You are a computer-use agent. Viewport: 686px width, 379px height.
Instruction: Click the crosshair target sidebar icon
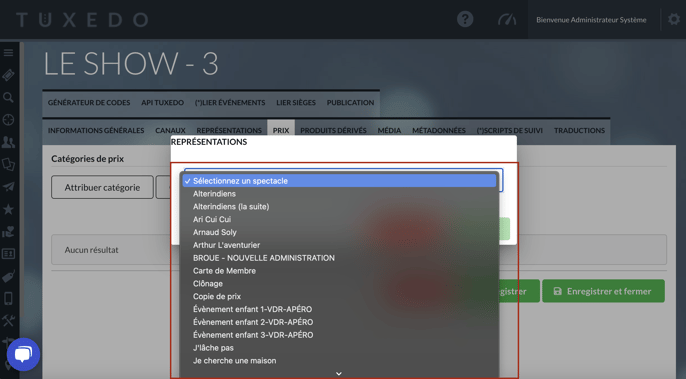point(8,119)
